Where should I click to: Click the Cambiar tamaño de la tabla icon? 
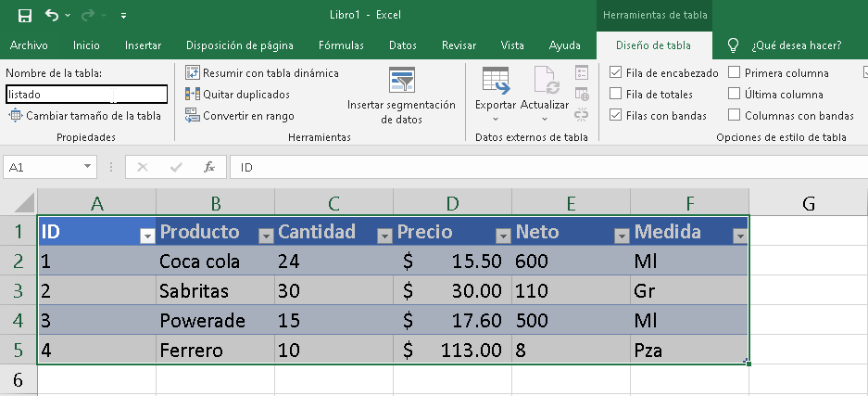pos(15,116)
